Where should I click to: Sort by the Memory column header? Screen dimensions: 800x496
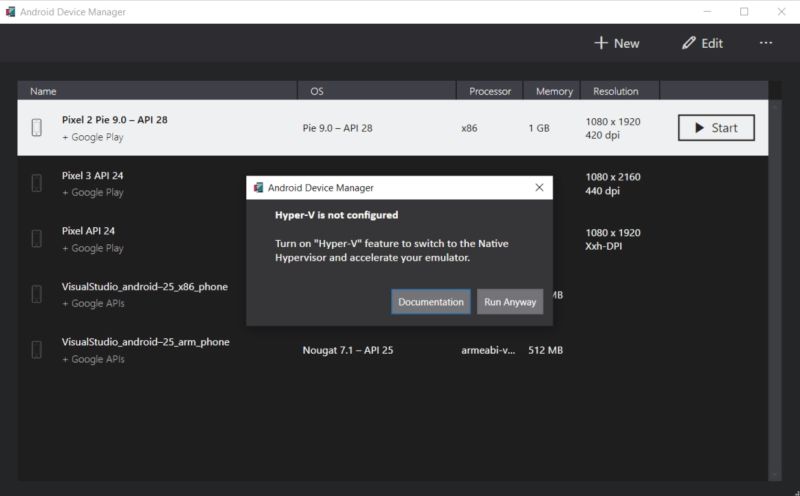point(552,91)
